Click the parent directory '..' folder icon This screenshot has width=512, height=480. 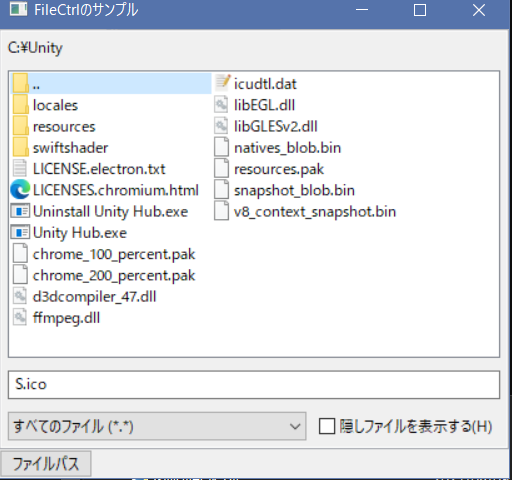pyautogui.click(x=20, y=84)
